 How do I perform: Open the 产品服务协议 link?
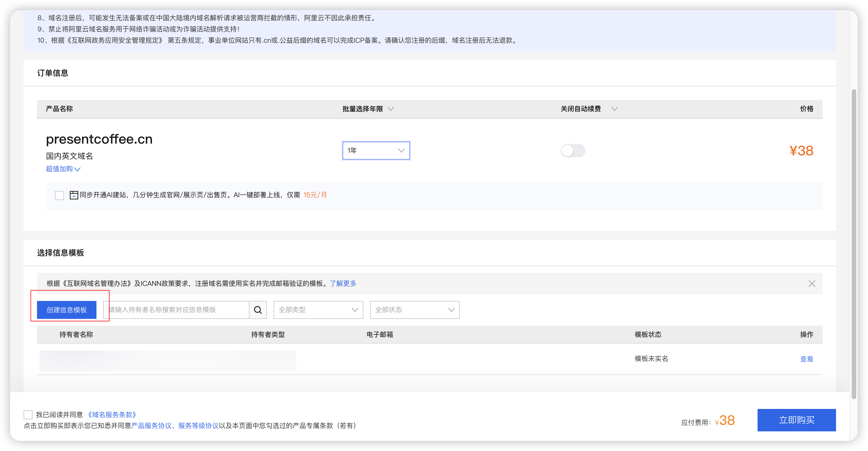point(151,426)
